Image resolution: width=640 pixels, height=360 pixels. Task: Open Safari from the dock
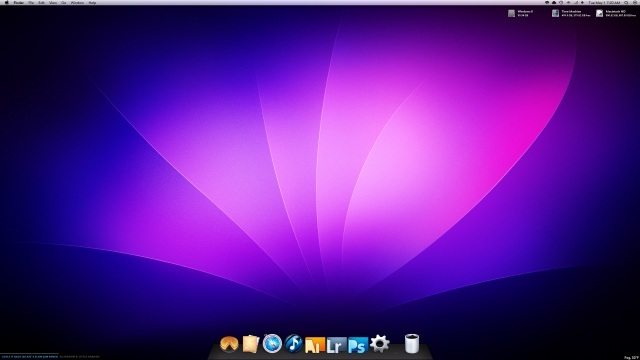[272, 343]
